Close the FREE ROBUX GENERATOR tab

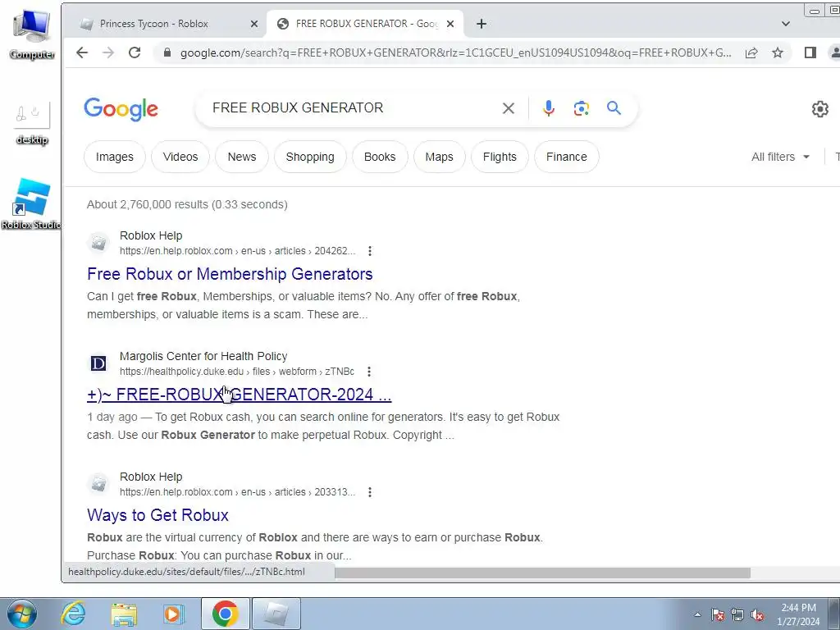450,24
